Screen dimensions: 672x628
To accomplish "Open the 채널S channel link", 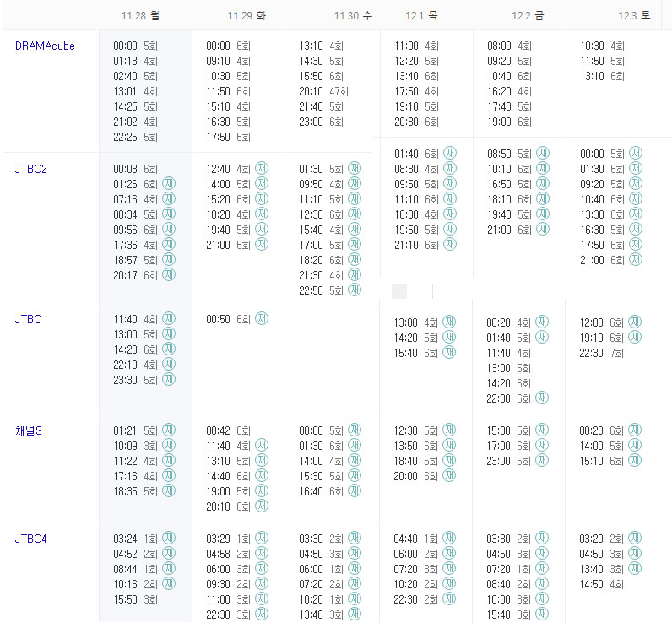I will pos(29,430).
